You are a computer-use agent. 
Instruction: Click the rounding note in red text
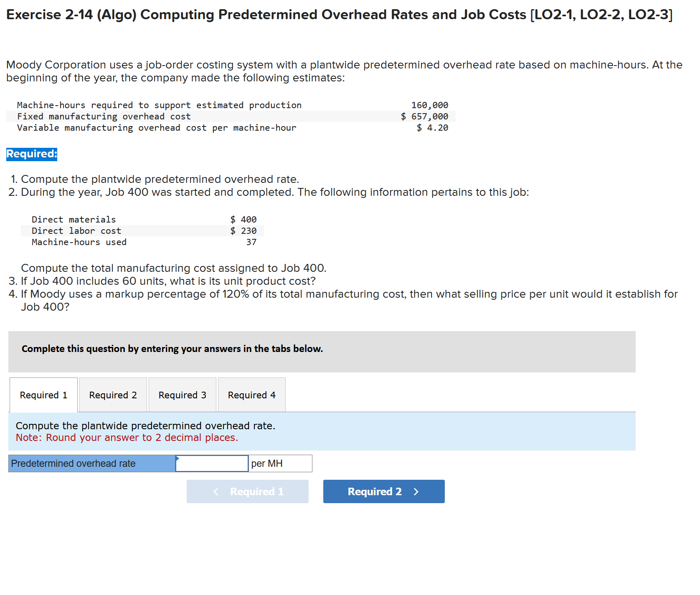tap(127, 437)
